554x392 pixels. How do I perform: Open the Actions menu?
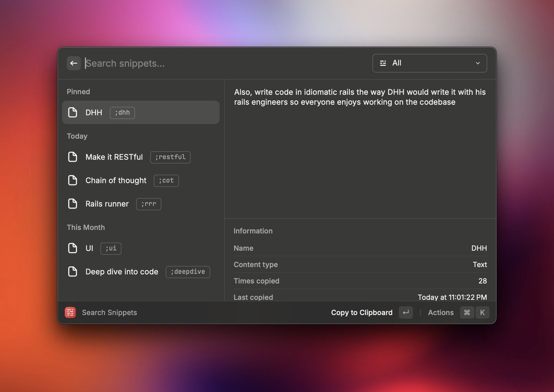441,312
